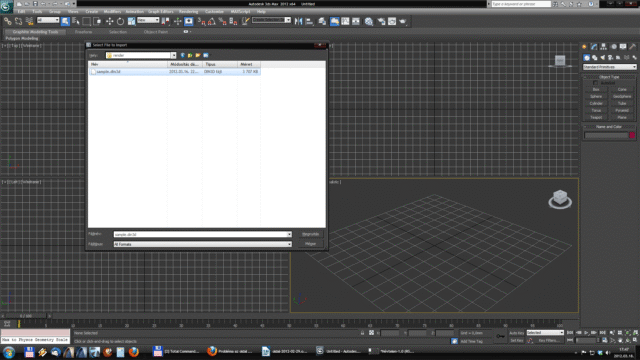Toggle the selection lock icon
The height and width of the screenshot is (360, 640).
coord(362,333)
